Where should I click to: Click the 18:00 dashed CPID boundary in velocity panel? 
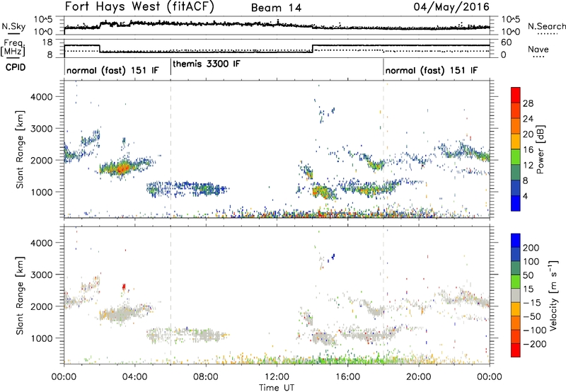point(383,295)
